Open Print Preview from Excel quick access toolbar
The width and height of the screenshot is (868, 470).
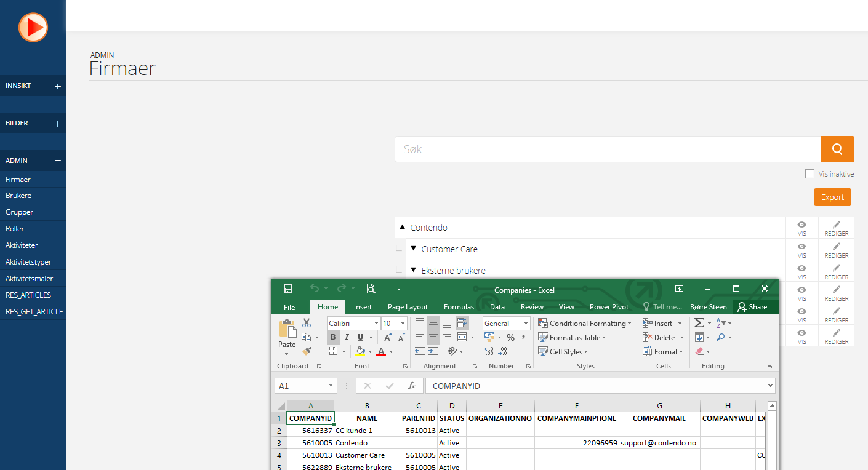tap(371, 289)
